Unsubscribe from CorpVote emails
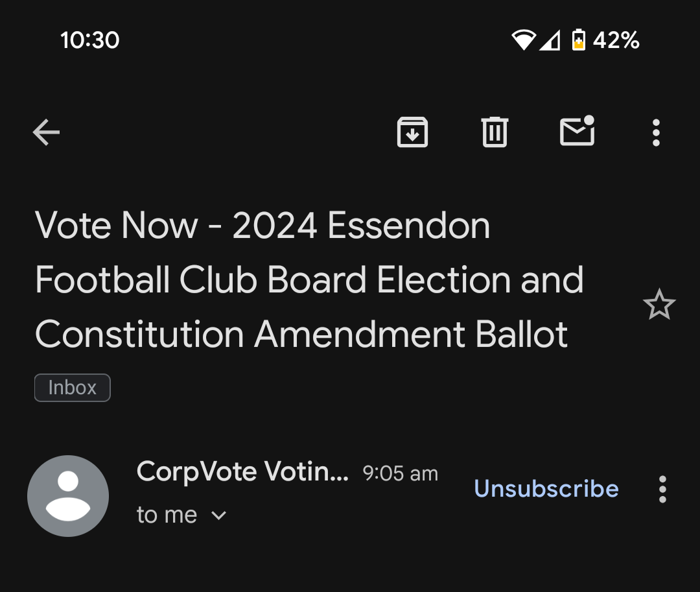The width and height of the screenshot is (700, 592). point(546,488)
